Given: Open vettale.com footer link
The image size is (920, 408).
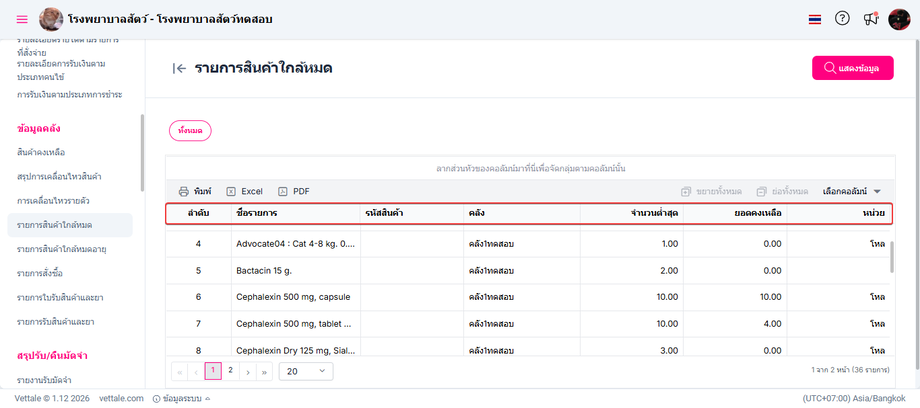Looking at the screenshot, I should coord(121,399).
